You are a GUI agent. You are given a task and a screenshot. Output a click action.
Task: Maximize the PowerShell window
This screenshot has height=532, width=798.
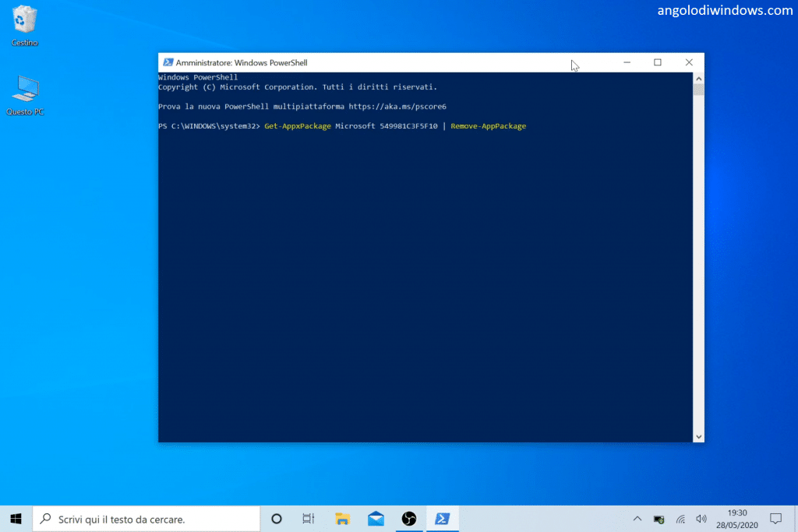coord(657,62)
